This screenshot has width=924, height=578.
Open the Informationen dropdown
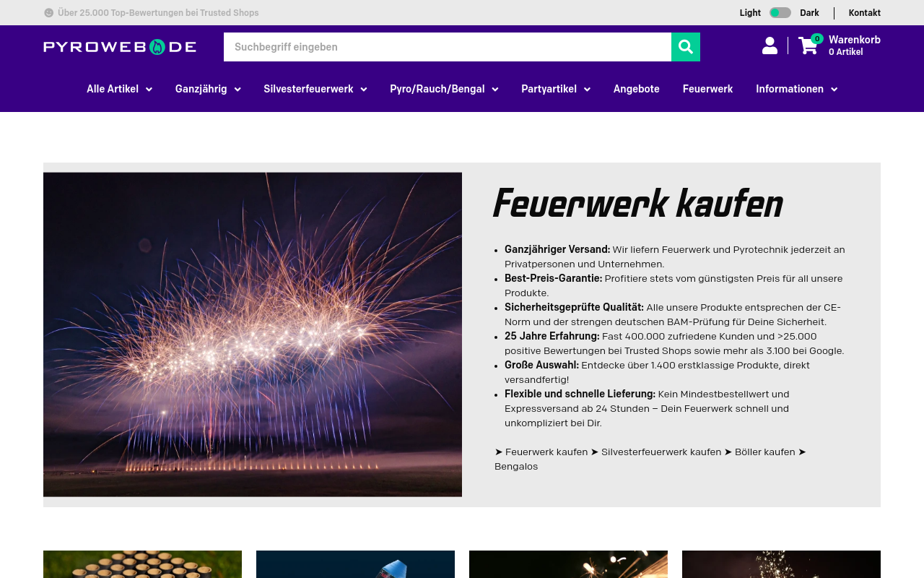796,89
